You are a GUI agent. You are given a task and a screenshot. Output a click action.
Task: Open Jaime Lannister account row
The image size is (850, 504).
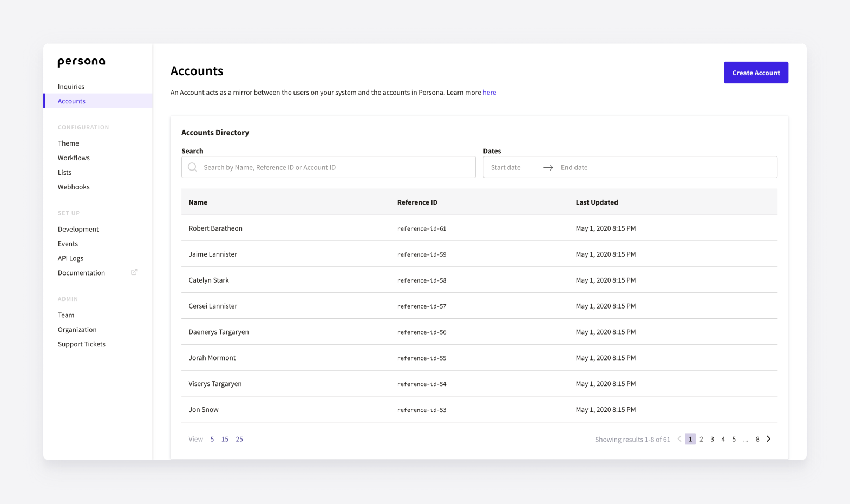479,254
